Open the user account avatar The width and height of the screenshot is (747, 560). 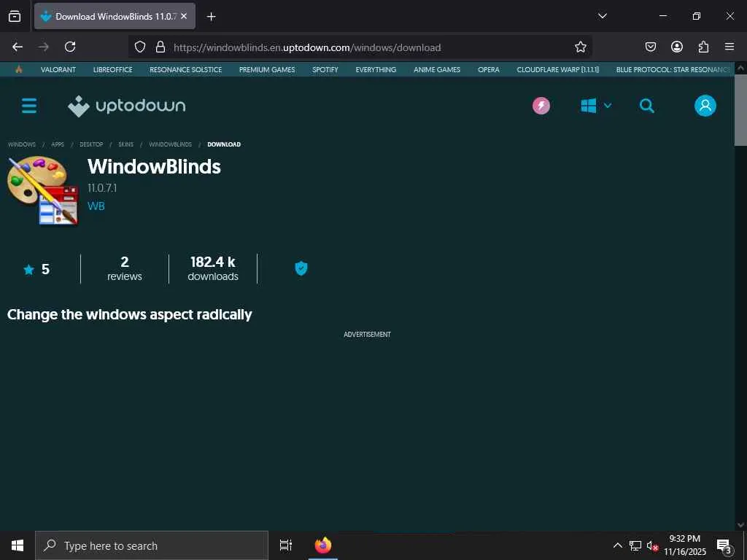(705, 106)
